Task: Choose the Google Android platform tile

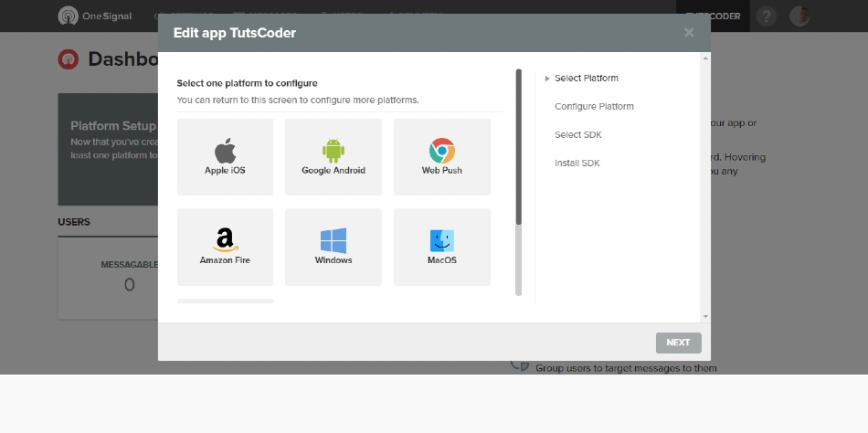Action: point(333,157)
